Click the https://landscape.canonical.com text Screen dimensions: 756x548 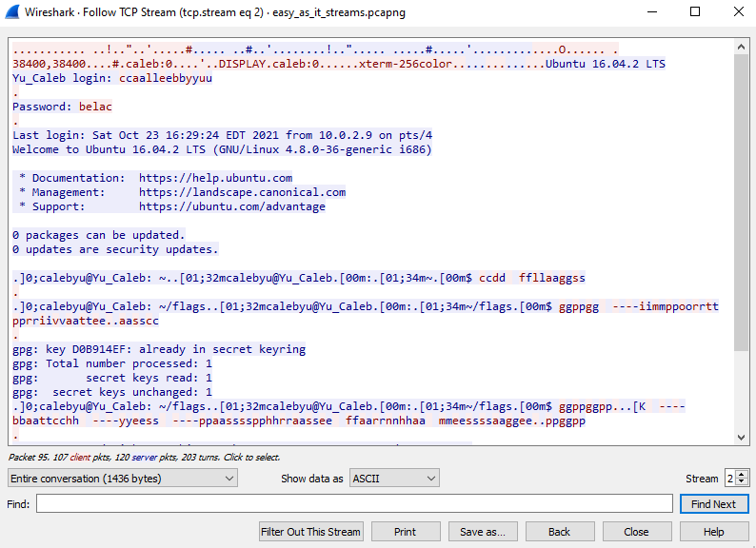pyautogui.click(x=242, y=192)
